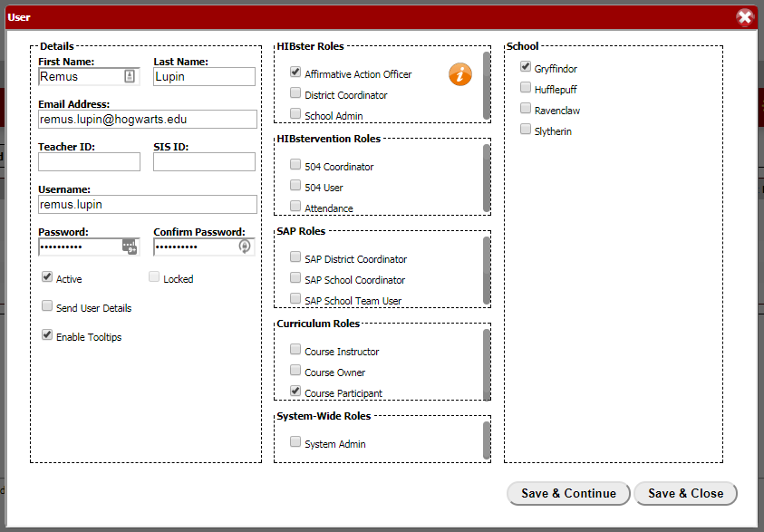Viewport: 764px width, 532px height.
Task: Tick the Attendance role checkbox
Action: pyautogui.click(x=295, y=206)
